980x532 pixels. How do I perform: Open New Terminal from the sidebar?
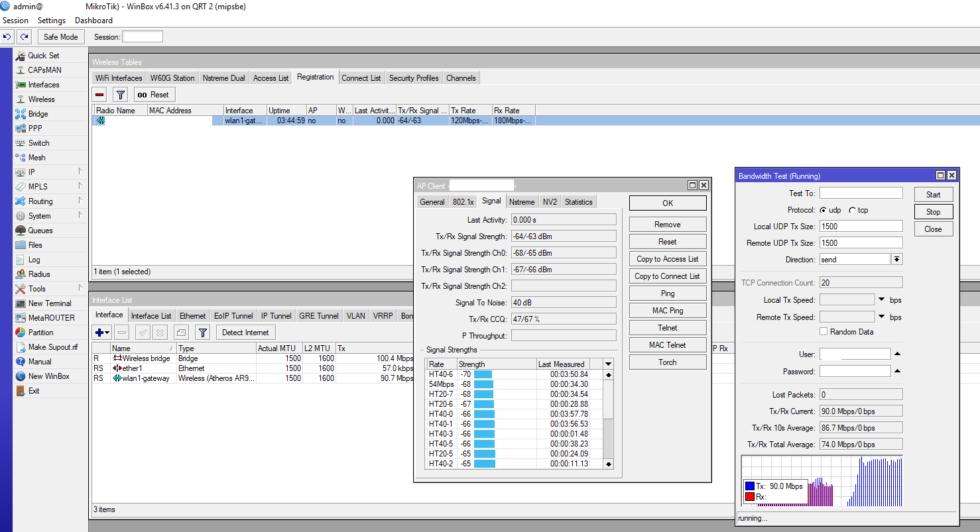49,303
